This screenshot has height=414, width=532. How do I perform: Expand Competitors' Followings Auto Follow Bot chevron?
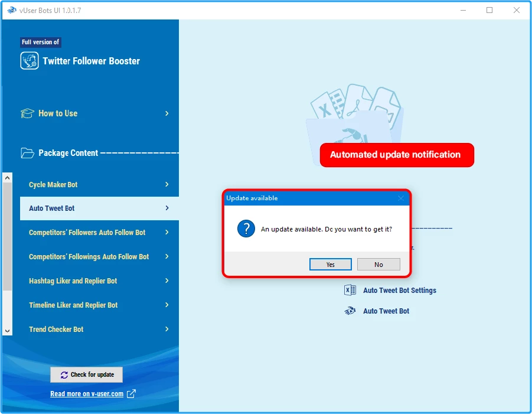point(167,256)
